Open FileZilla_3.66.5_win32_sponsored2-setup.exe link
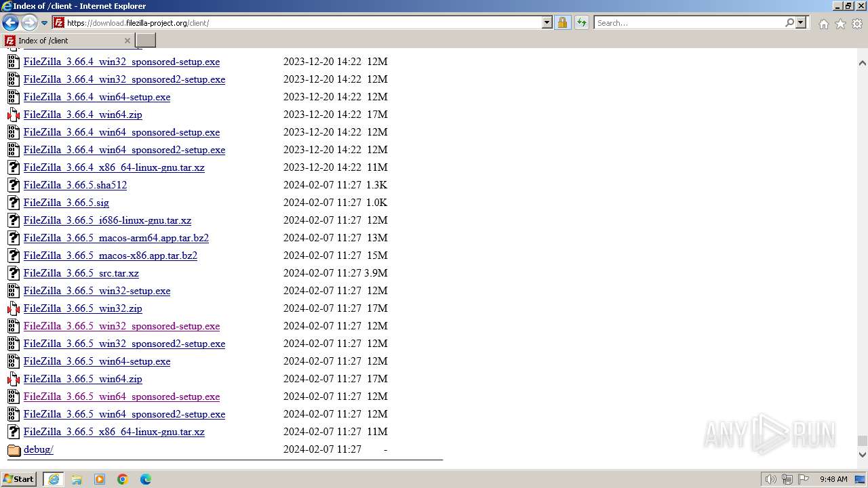This screenshot has height=488, width=868. coord(124,344)
